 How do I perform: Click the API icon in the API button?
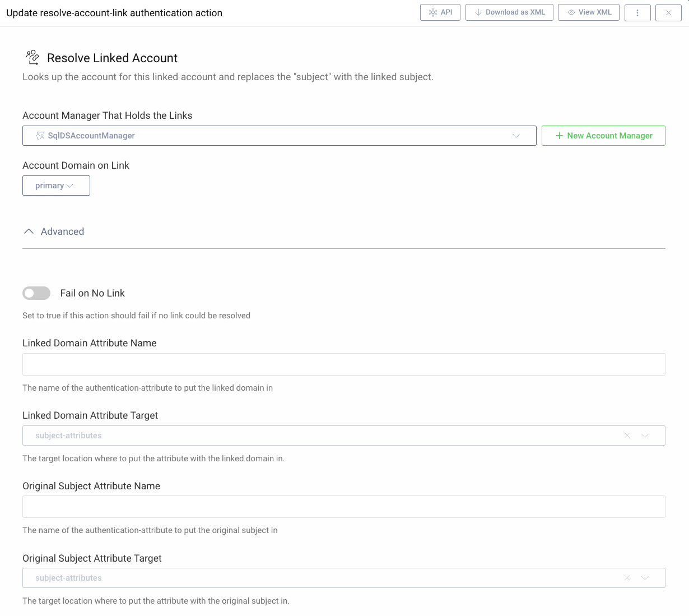click(x=431, y=12)
